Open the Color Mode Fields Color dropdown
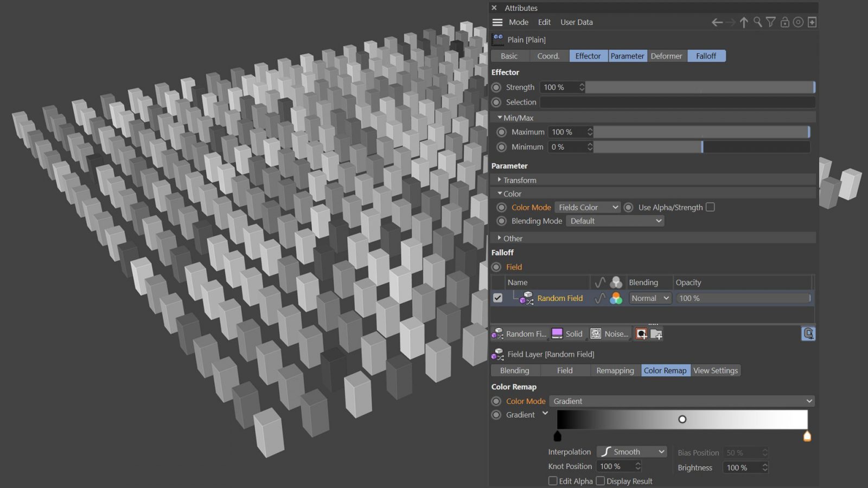 click(x=588, y=207)
